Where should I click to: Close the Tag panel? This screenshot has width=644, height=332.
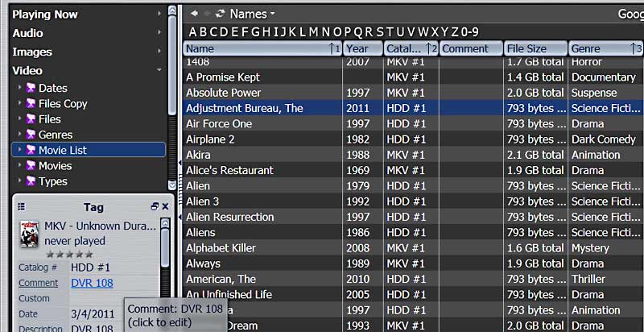[x=165, y=207]
